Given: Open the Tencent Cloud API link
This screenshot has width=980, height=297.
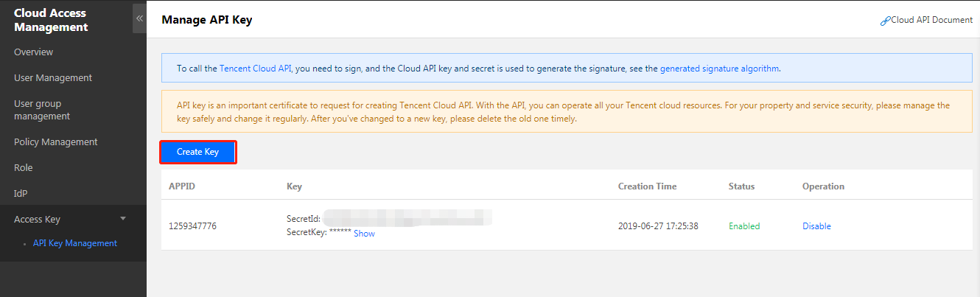Looking at the screenshot, I should 256,69.
